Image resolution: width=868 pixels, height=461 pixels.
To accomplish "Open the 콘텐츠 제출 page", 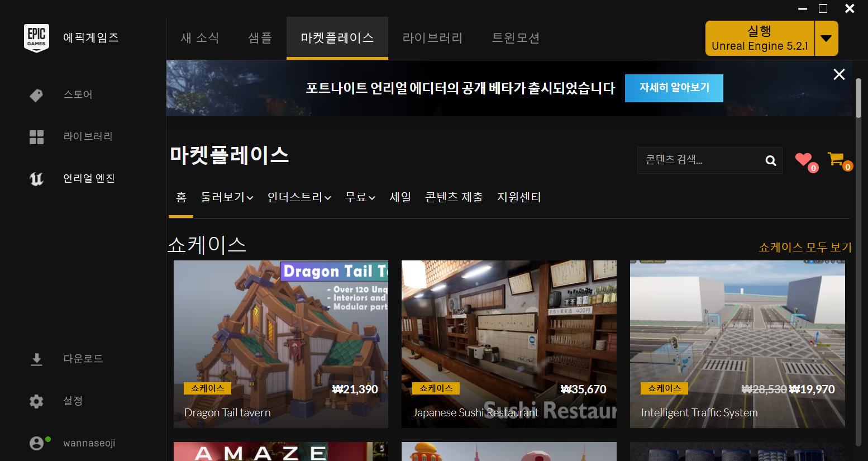I will pos(454,197).
